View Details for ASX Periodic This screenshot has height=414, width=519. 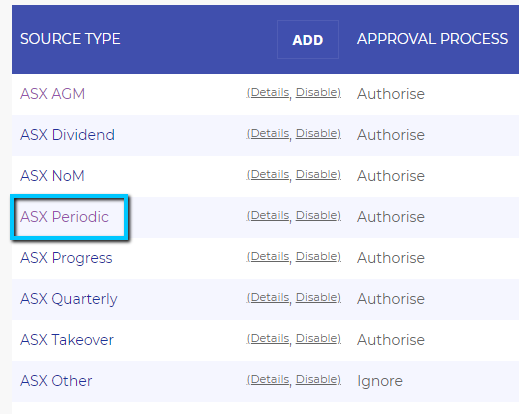[x=270, y=215]
